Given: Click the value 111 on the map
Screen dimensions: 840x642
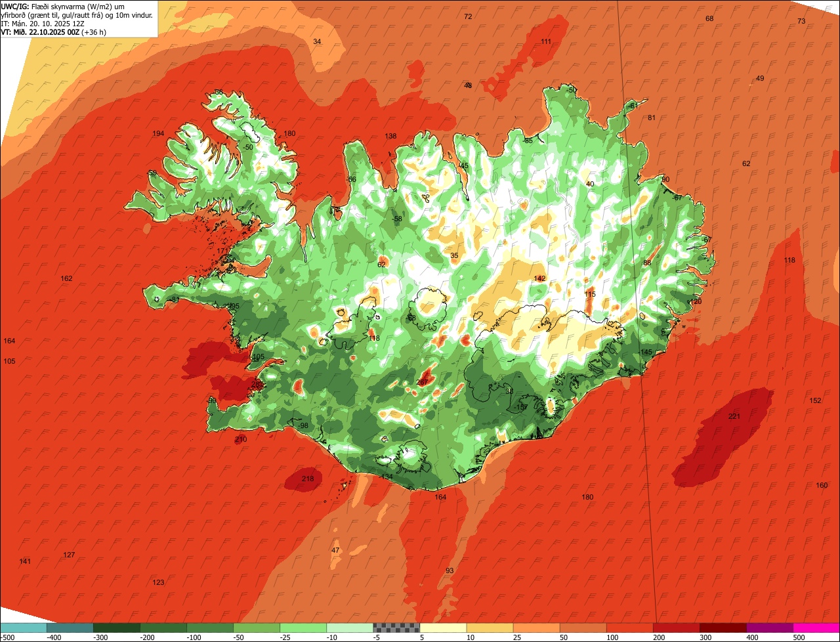Looking at the screenshot, I should [546, 41].
